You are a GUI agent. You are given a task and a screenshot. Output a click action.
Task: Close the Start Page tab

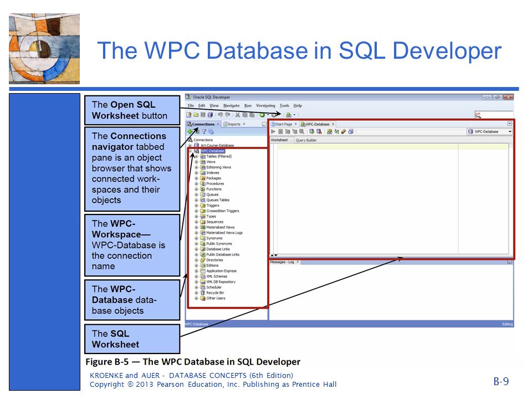pyautogui.click(x=295, y=124)
